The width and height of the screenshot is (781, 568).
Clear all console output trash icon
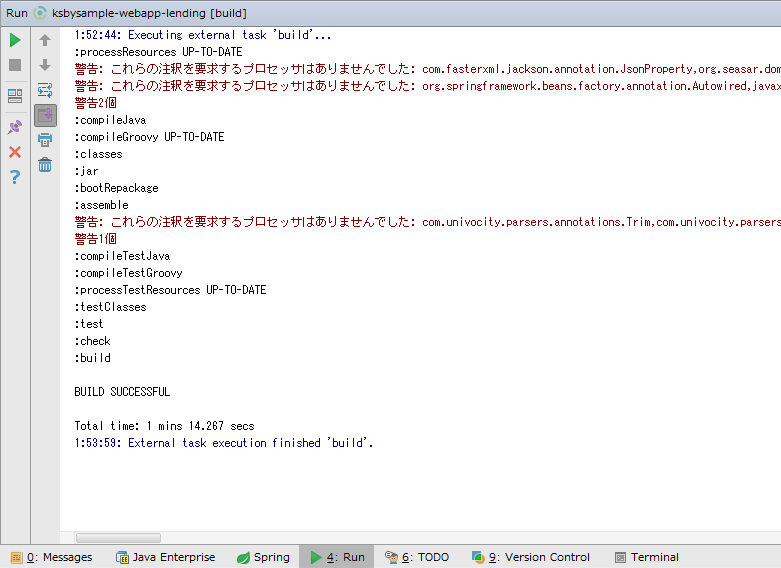45,164
